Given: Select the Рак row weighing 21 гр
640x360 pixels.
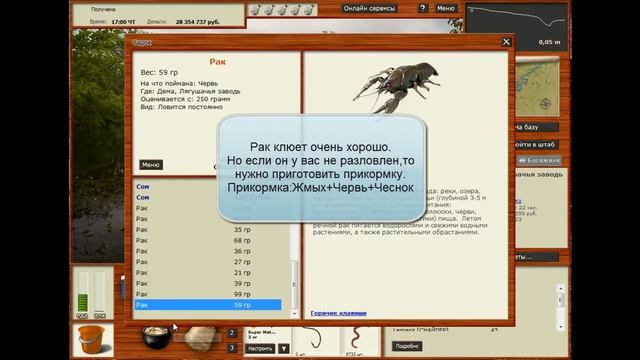Looking at the screenshot, I should coord(208,273).
